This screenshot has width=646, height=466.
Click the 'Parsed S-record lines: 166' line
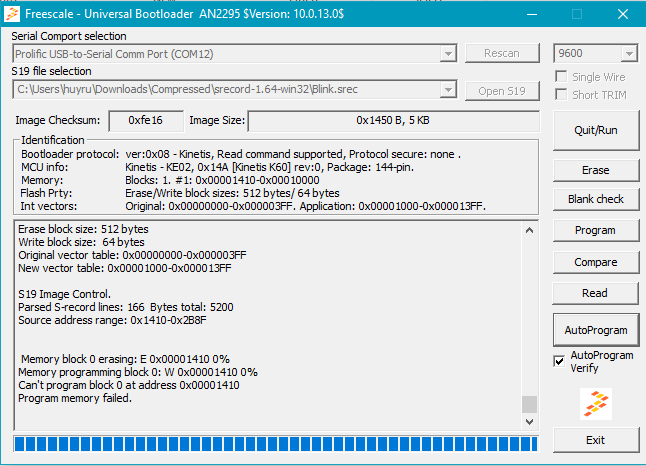(x=126, y=307)
